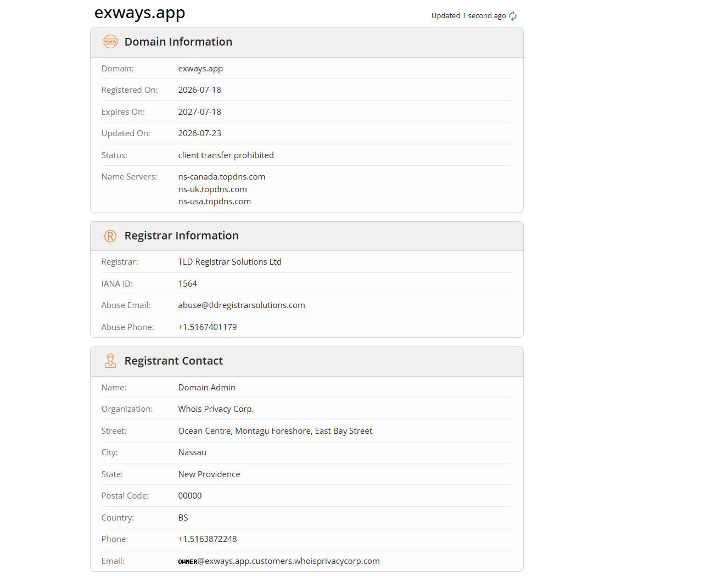Click the exways.app page title
The height and width of the screenshot is (576, 728).
[139, 13]
